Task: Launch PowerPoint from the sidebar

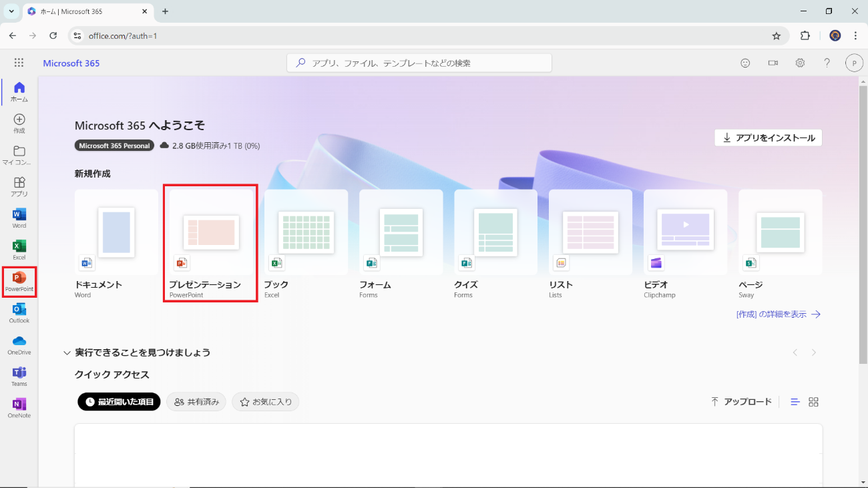Action: (19, 282)
